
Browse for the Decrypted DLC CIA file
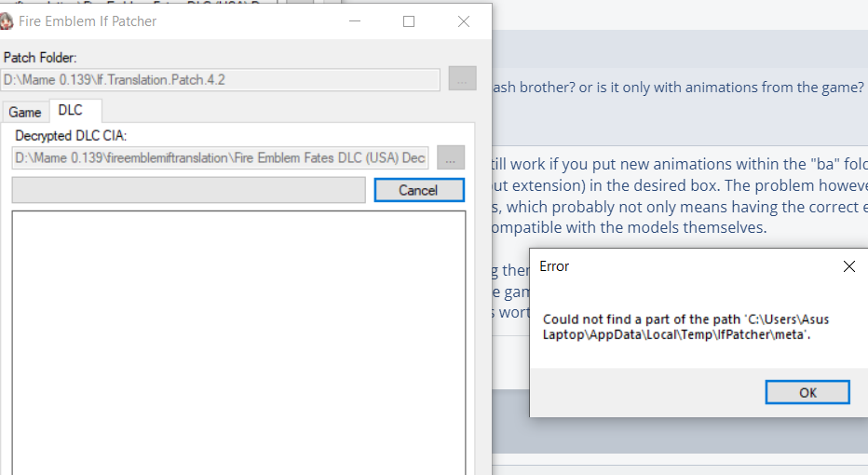coord(451,157)
